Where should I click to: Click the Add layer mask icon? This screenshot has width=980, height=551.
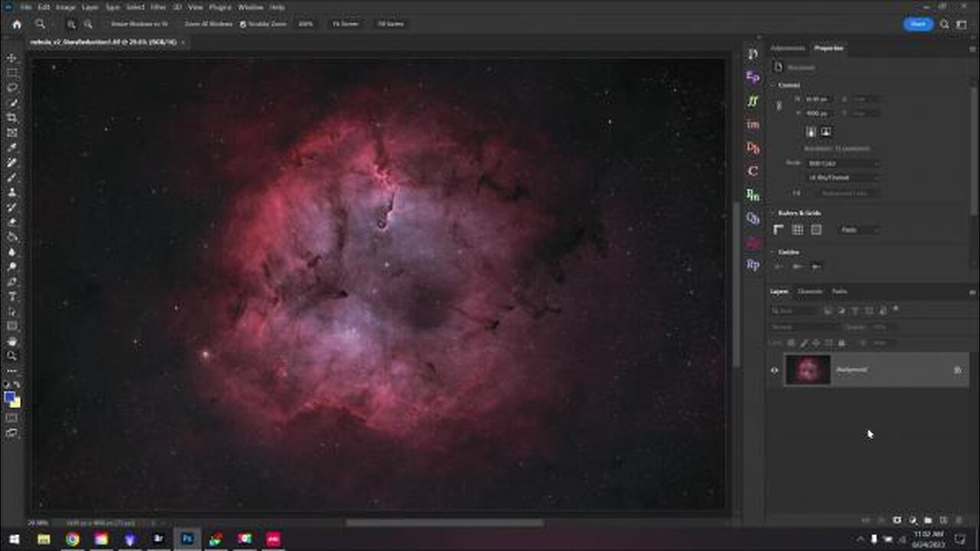897,520
